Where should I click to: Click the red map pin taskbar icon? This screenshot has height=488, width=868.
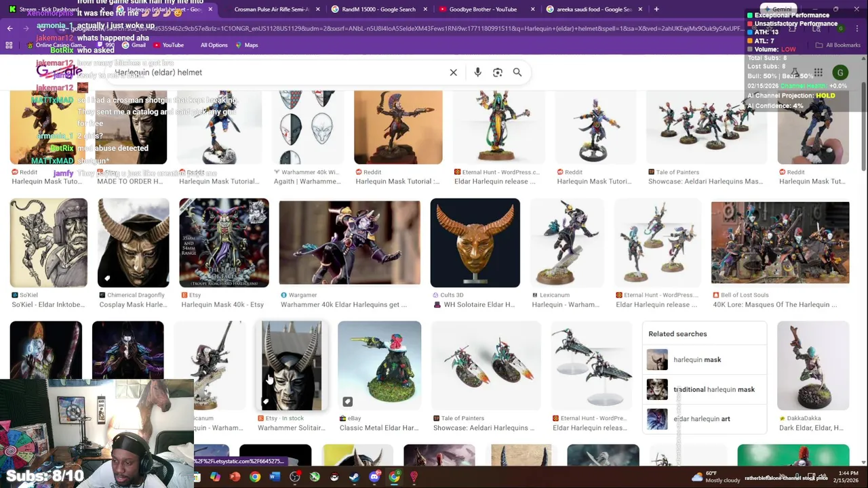tap(414, 477)
